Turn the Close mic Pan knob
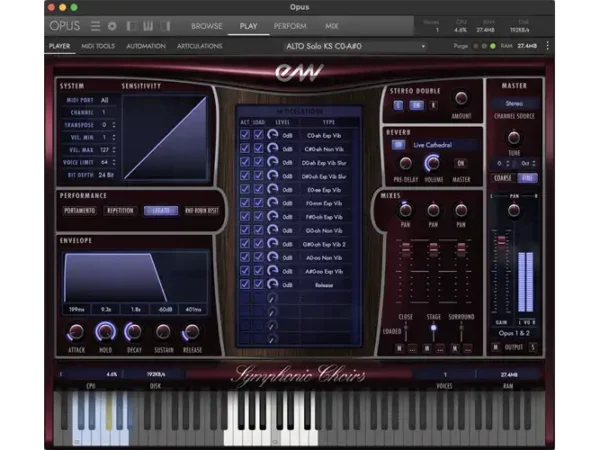 406,210
